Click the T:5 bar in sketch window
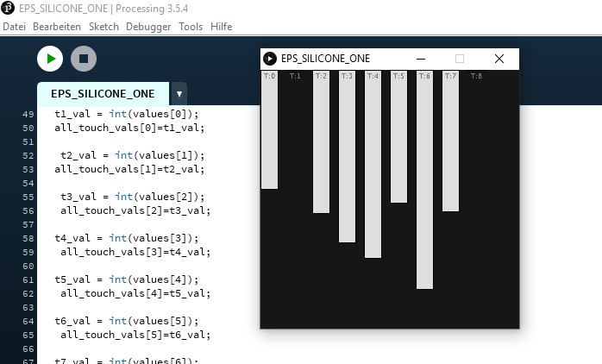 coord(399,136)
